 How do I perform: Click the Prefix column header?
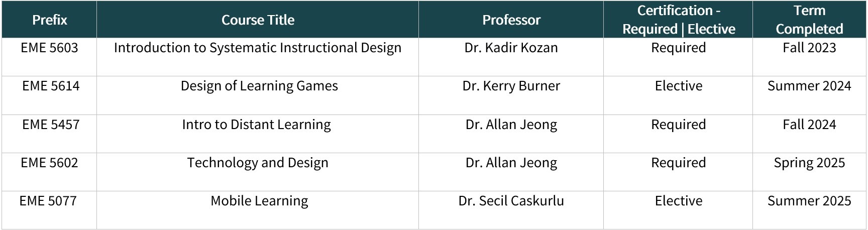tap(49, 20)
